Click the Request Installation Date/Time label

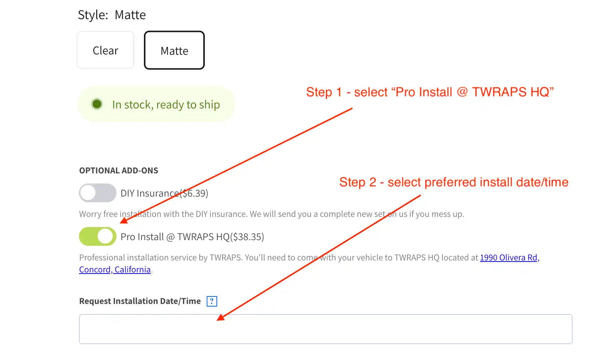(140, 301)
